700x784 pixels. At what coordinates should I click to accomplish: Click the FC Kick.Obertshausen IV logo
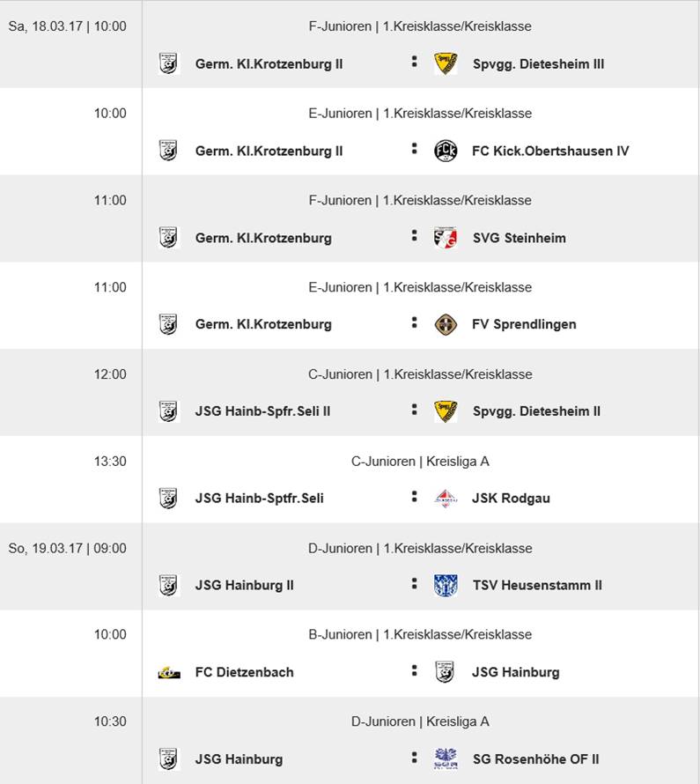446,151
